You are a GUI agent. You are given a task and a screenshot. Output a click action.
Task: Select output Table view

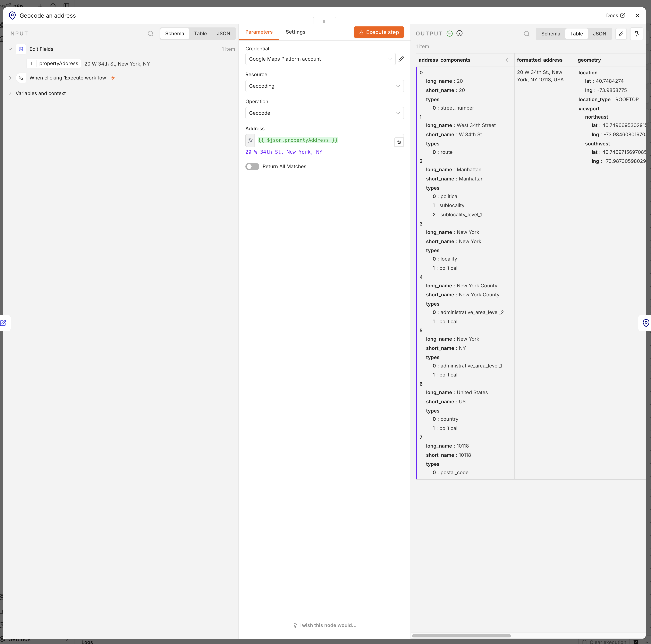coord(576,34)
